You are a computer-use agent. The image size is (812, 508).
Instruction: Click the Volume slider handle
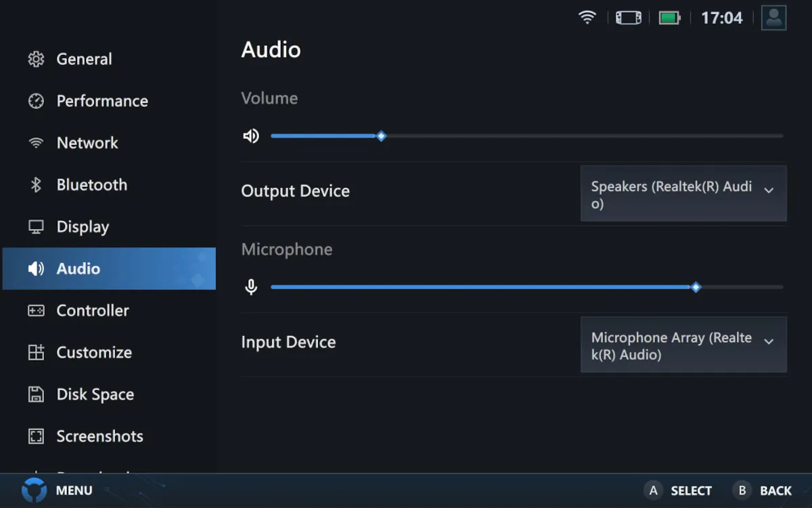click(381, 136)
